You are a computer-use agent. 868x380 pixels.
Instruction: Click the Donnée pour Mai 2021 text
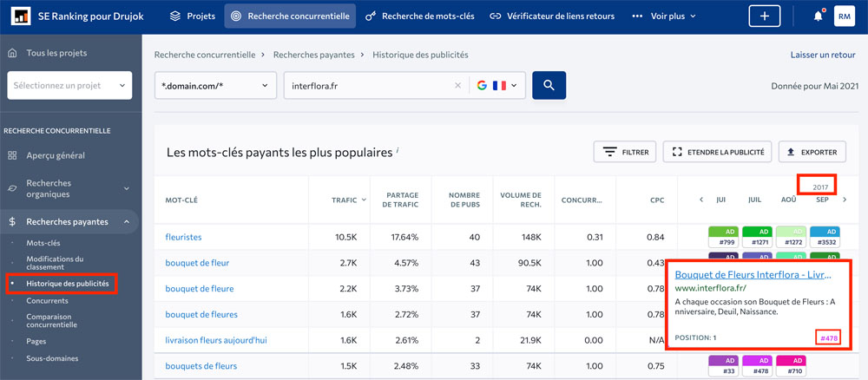coord(815,86)
